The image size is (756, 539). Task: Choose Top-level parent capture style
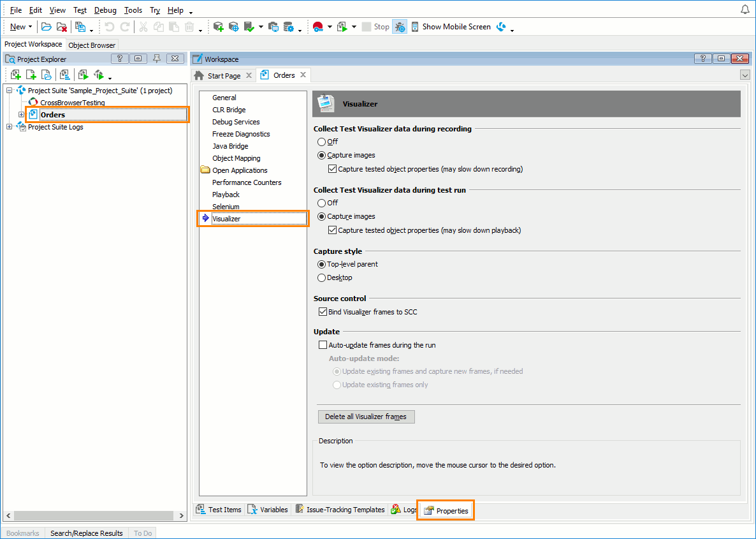(x=322, y=265)
